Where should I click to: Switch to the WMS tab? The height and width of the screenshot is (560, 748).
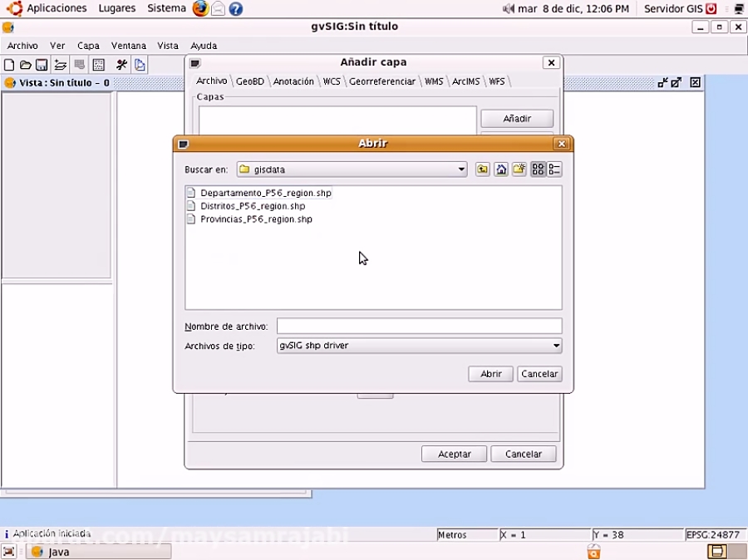click(434, 81)
